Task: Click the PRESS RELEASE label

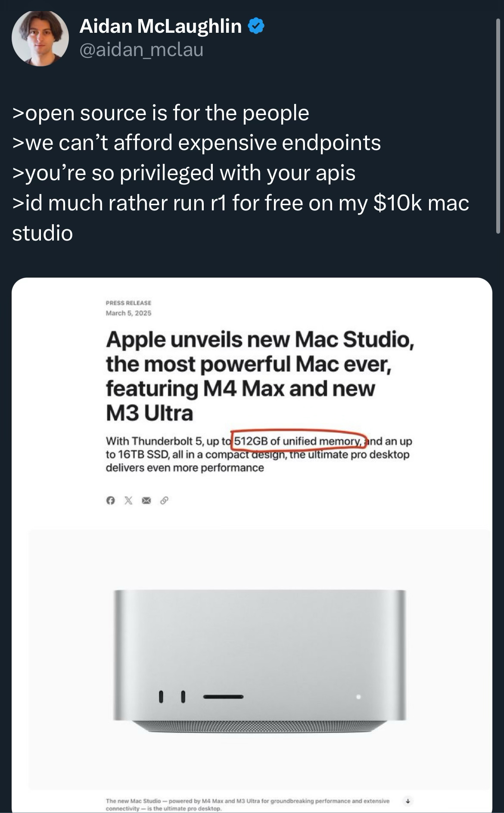Action: (128, 303)
